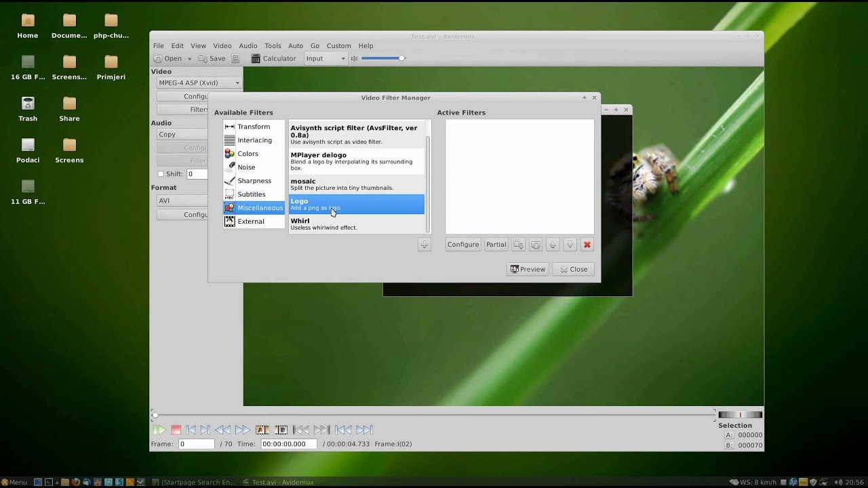Set selection marker B

(281, 430)
